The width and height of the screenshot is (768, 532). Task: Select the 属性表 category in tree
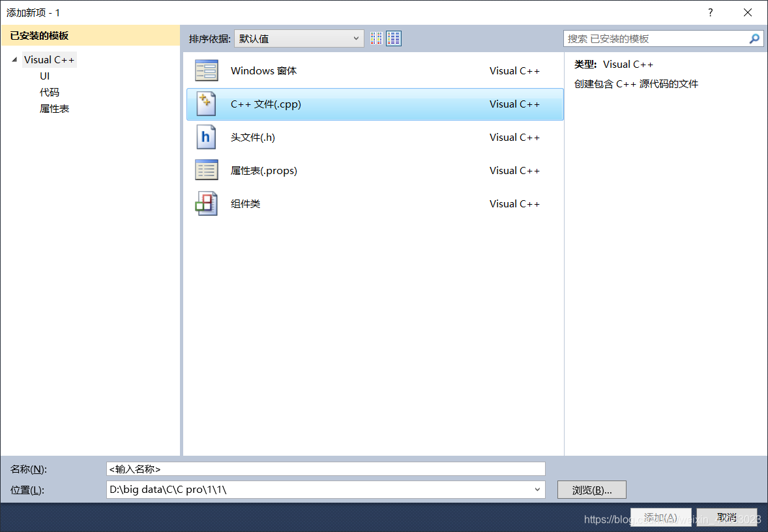[x=54, y=109]
